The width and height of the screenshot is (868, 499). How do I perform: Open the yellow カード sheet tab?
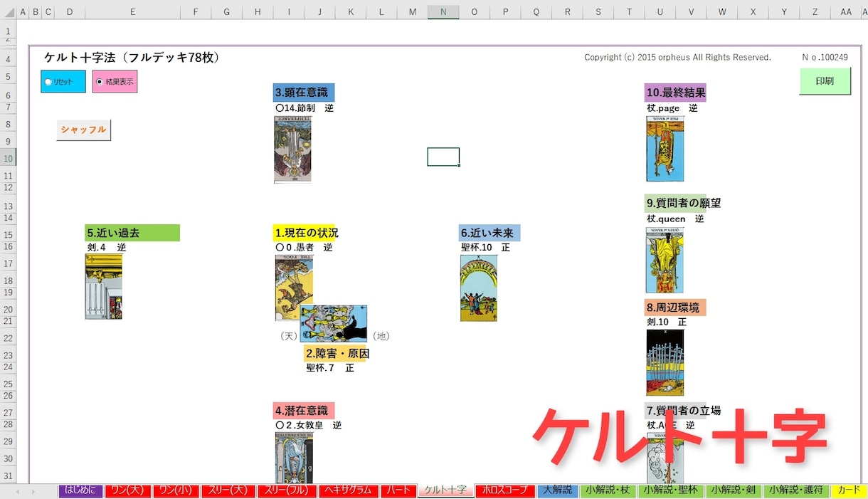coord(848,490)
